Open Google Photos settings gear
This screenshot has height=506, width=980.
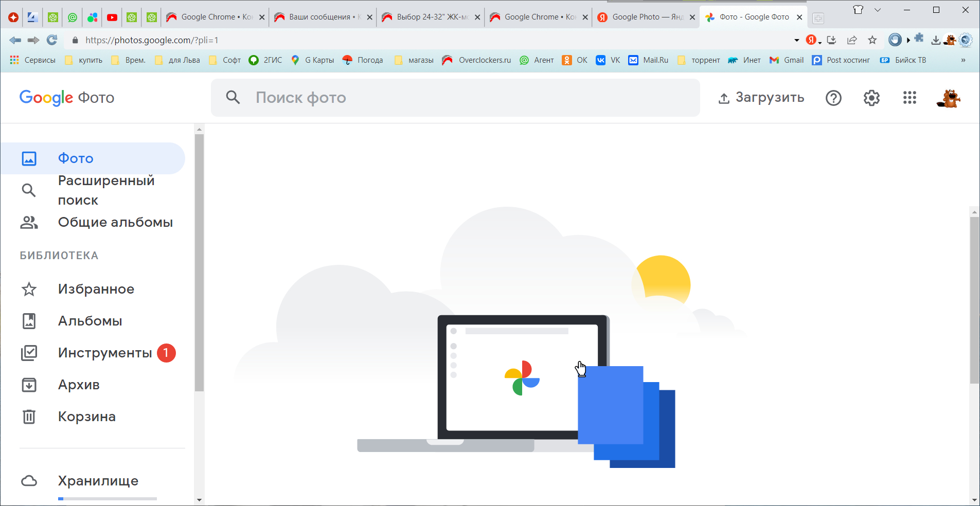[x=871, y=98]
